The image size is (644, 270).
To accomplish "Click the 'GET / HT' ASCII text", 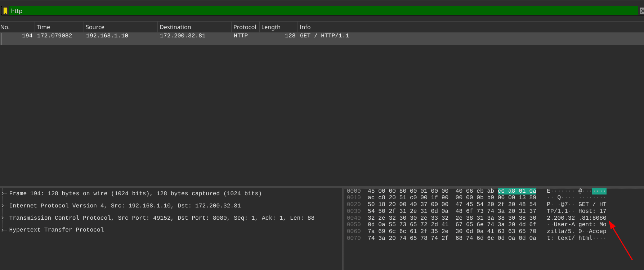I will [592, 204].
